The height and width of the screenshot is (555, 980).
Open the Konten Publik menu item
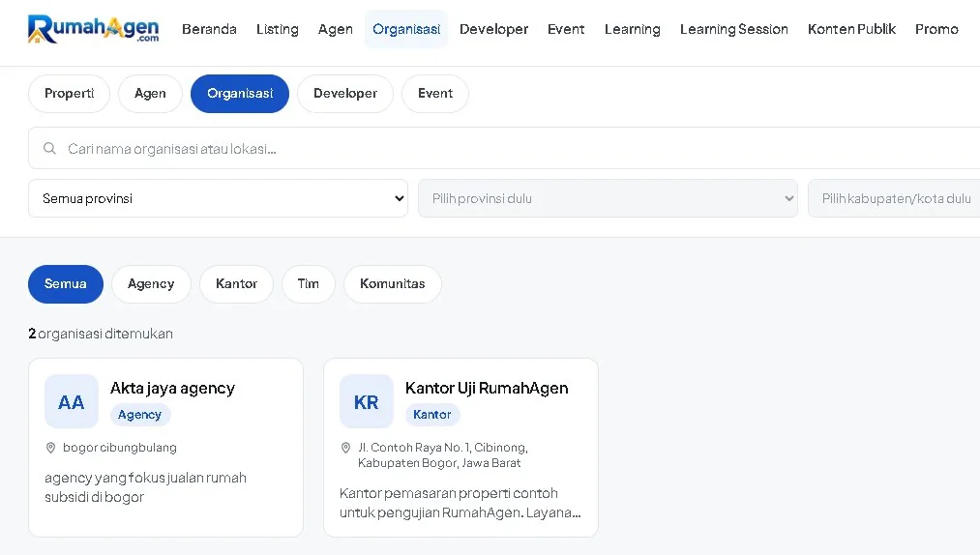851,29
